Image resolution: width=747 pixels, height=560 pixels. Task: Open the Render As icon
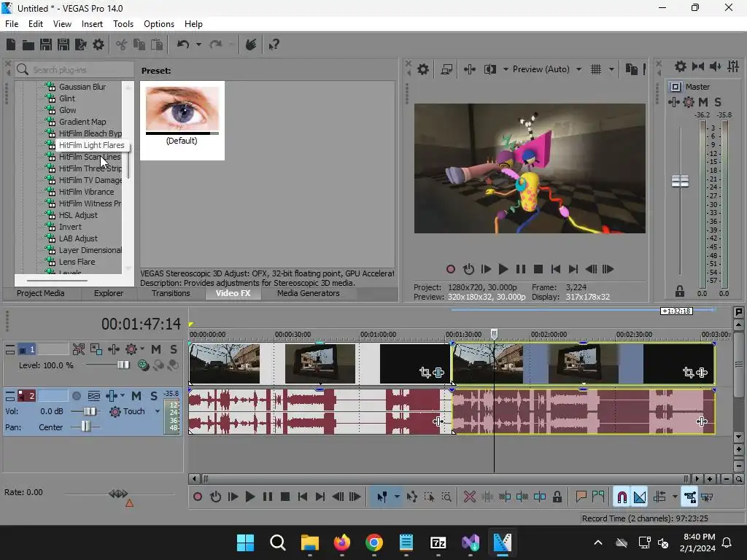pyautogui.click(x=81, y=44)
